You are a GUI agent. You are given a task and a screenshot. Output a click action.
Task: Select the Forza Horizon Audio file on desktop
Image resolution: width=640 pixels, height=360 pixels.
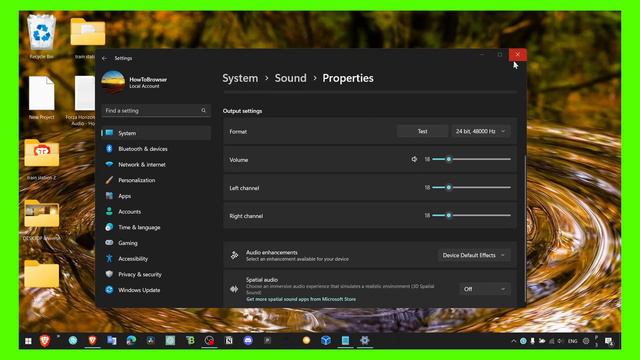(x=84, y=100)
